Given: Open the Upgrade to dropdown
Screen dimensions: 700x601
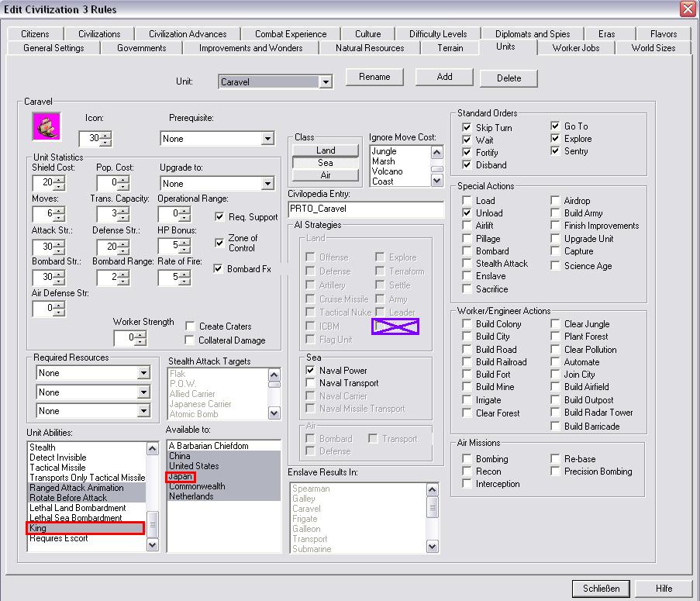Looking at the screenshot, I should tap(267, 184).
